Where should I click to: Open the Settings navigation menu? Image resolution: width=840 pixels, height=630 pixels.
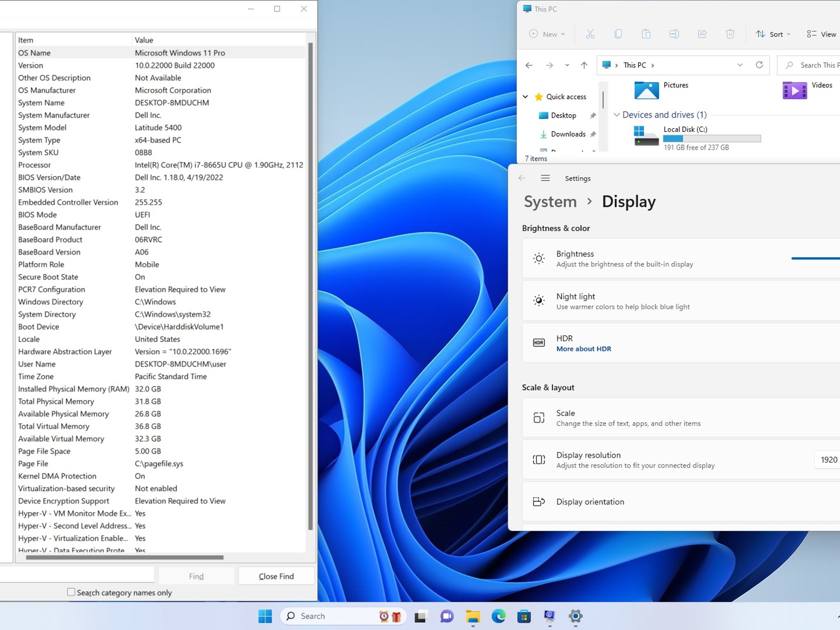pos(546,178)
